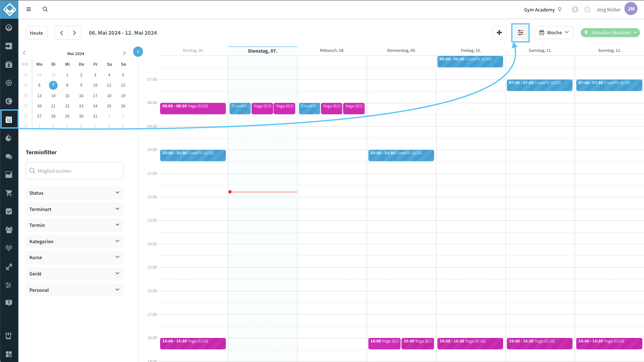Open Monday 10:00 - 10:30 CrossFit appointment
644x362 pixels.
(x=193, y=155)
